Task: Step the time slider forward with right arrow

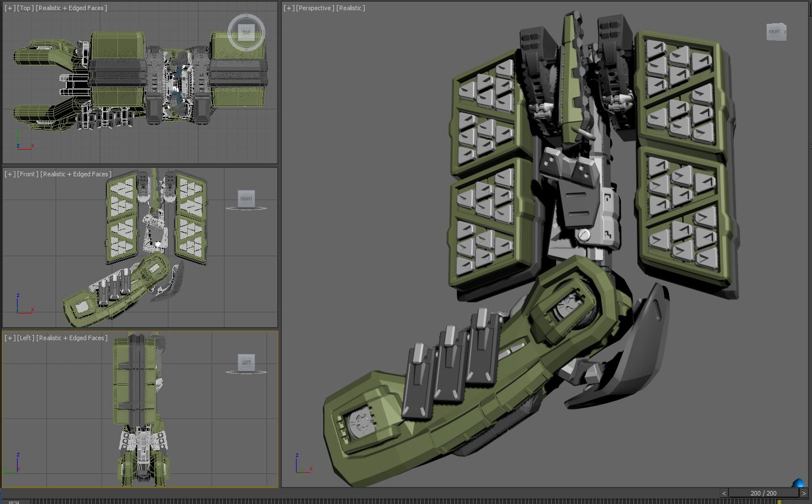Action: click(x=803, y=493)
